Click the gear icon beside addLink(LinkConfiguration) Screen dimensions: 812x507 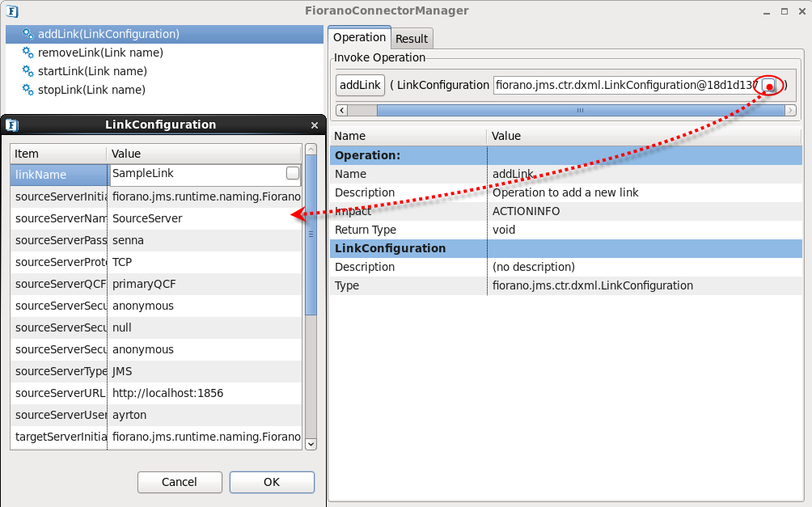coord(28,34)
